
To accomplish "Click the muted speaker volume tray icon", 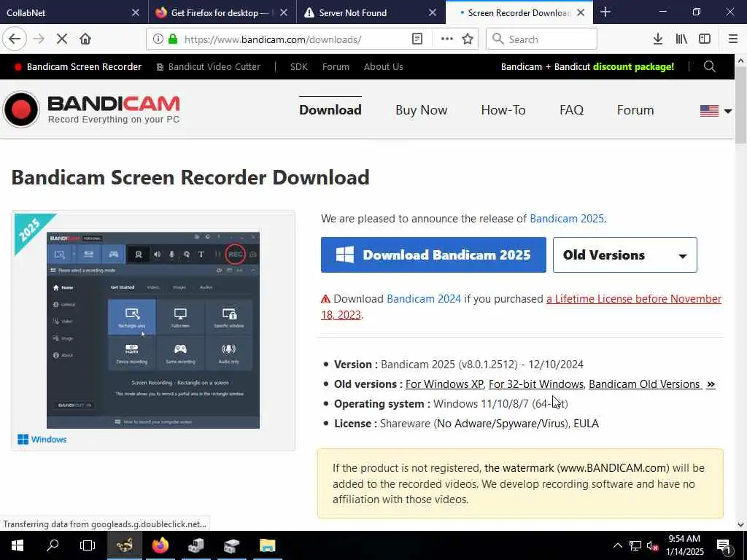I will (652, 545).
